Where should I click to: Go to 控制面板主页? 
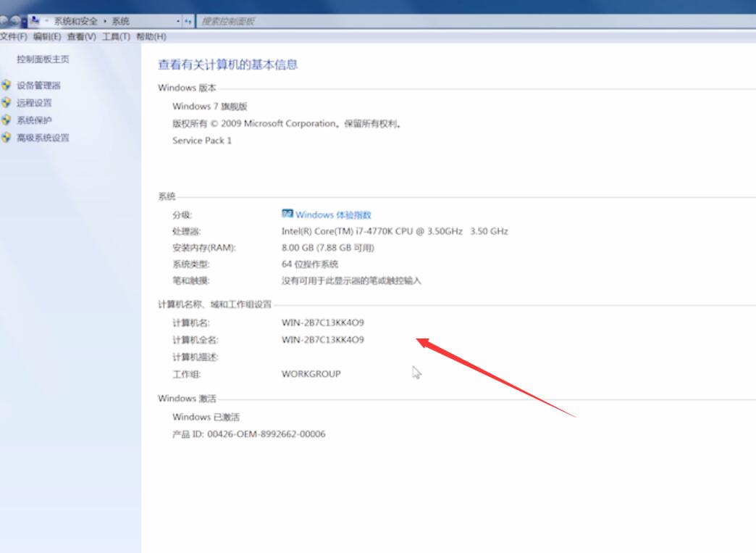click(x=43, y=59)
